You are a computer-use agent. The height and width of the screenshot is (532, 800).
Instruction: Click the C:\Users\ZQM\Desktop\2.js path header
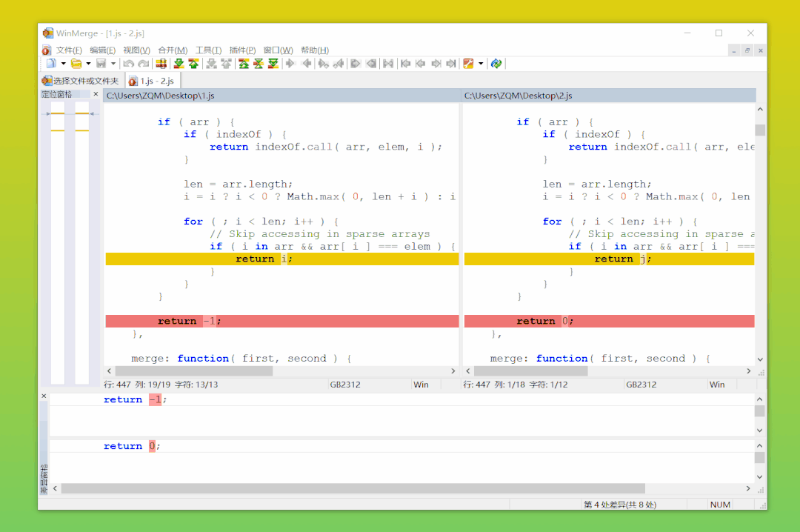tap(609, 96)
